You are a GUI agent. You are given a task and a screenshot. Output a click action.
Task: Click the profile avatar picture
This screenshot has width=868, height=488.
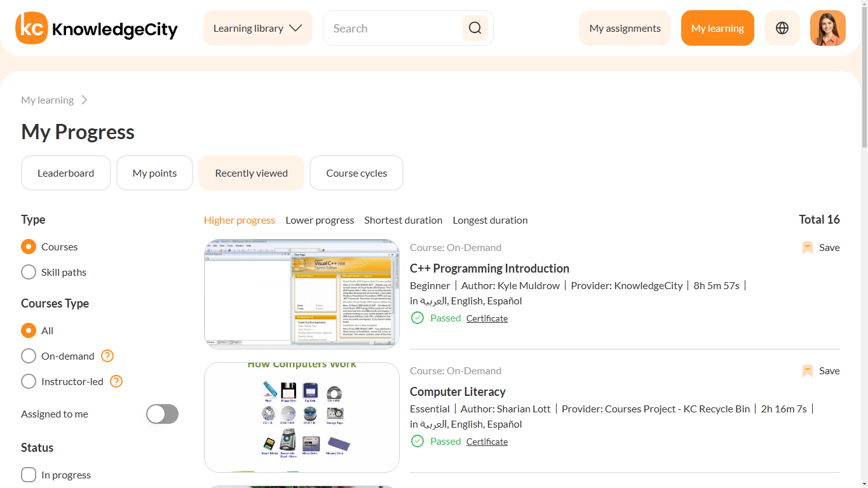(827, 28)
